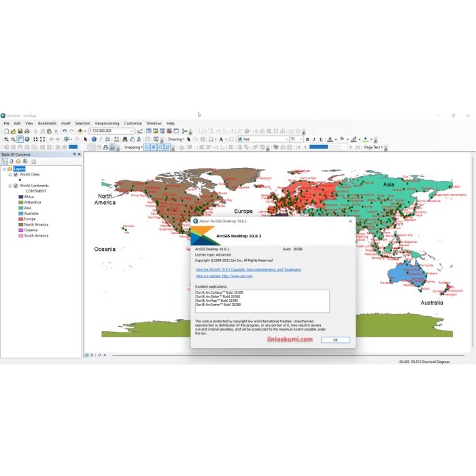Open the Drawing dropdown menu
This screenshot has height=476, width=476.
pyautogui.click(x=176, y=139)
